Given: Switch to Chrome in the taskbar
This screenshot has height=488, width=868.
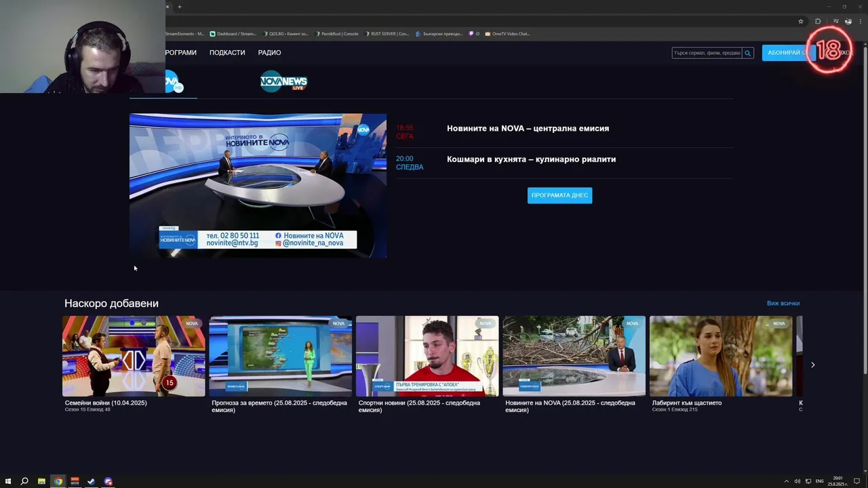Looking at the screenshot, I should point(58,481).
